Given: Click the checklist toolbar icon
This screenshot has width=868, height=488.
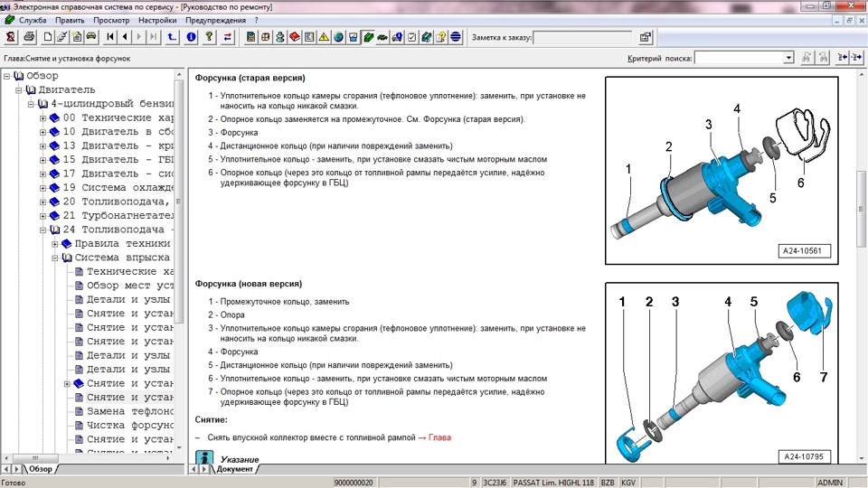Looking at the screenshot, I should (x=411, y=37).
